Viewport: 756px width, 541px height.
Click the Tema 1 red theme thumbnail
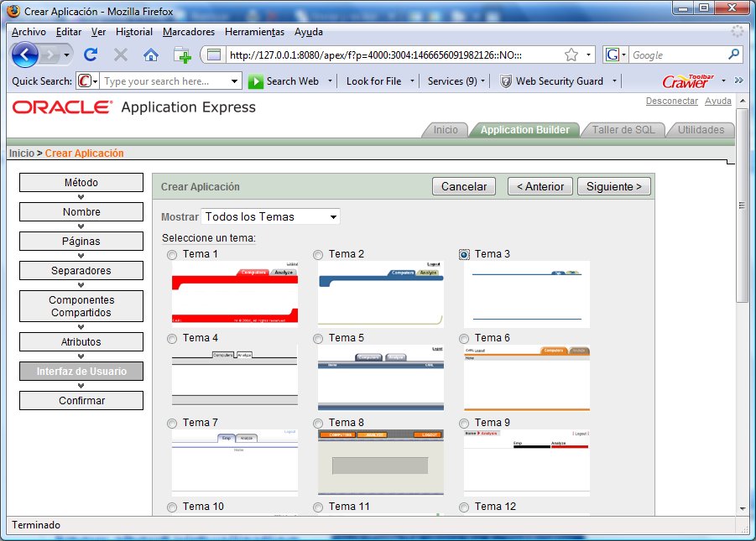(235, 294)
